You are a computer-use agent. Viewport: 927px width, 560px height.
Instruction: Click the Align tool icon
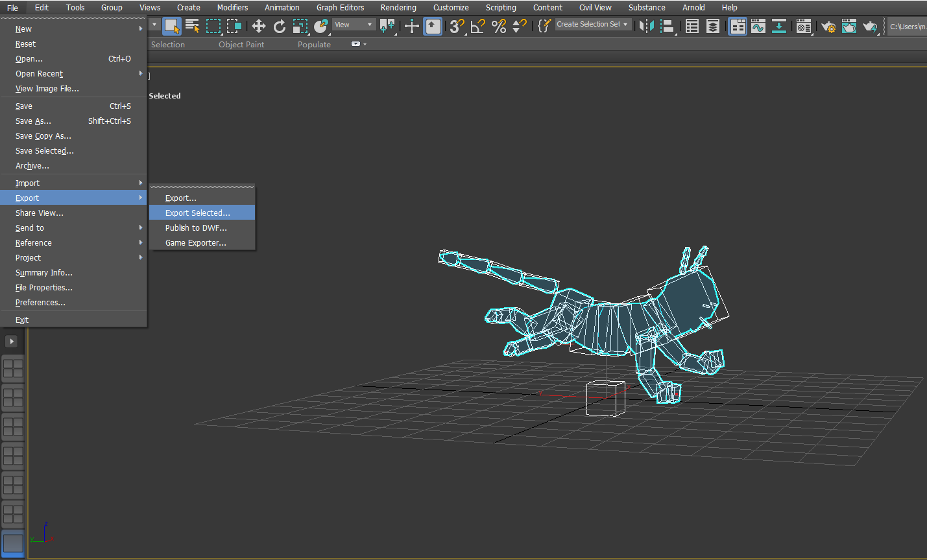coord(668,26)
